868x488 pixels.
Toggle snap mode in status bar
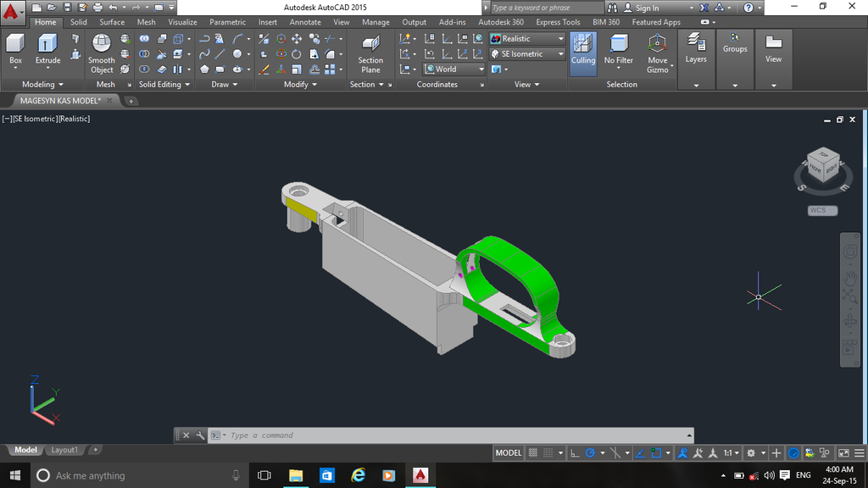point(548,453)
